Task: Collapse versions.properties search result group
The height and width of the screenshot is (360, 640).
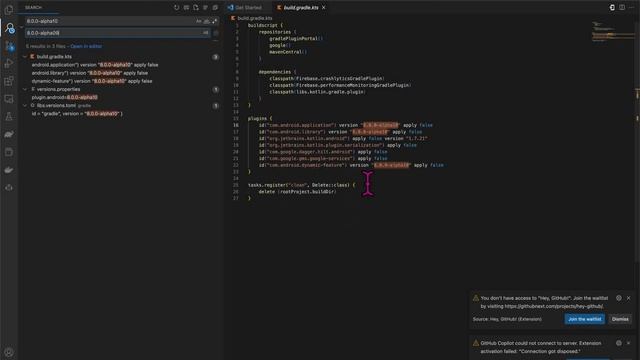Action: click(x=25, y=89)
